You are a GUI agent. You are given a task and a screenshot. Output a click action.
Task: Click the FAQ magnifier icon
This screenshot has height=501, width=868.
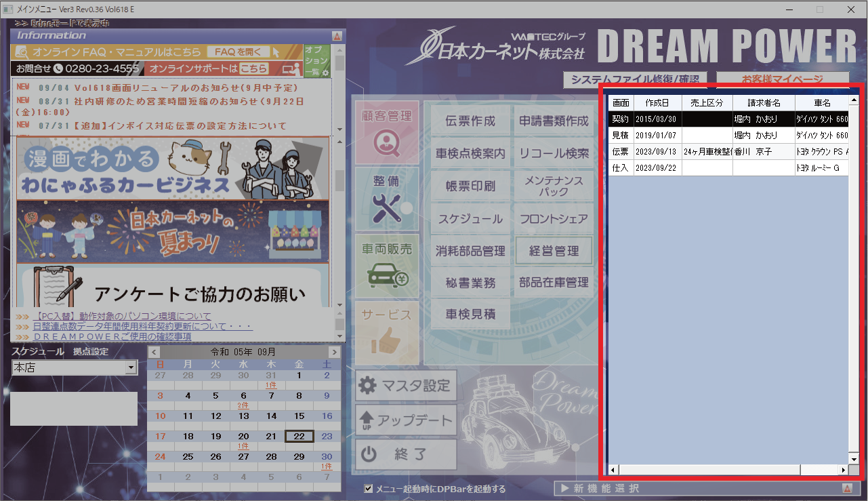point(21,52)
